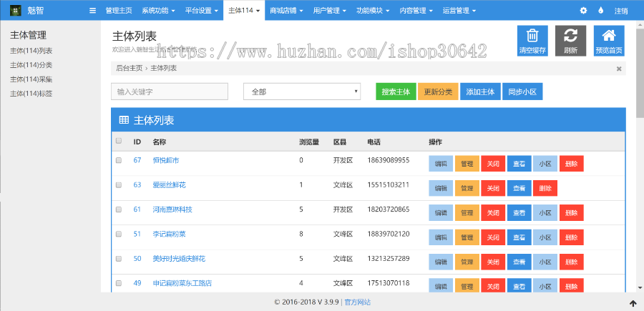Click phone number 18839702120
The width and height of the screenshot is (644, 311).
coord(388,234)
